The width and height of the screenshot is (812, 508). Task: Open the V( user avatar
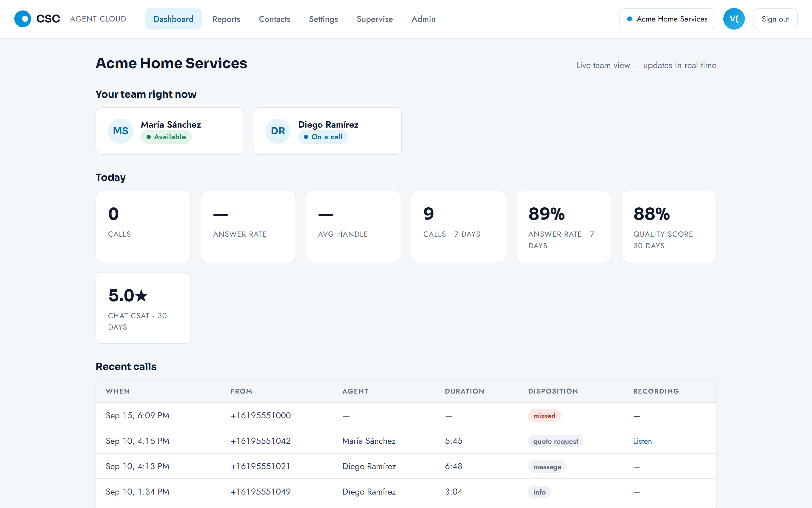[x=734, y=19]
